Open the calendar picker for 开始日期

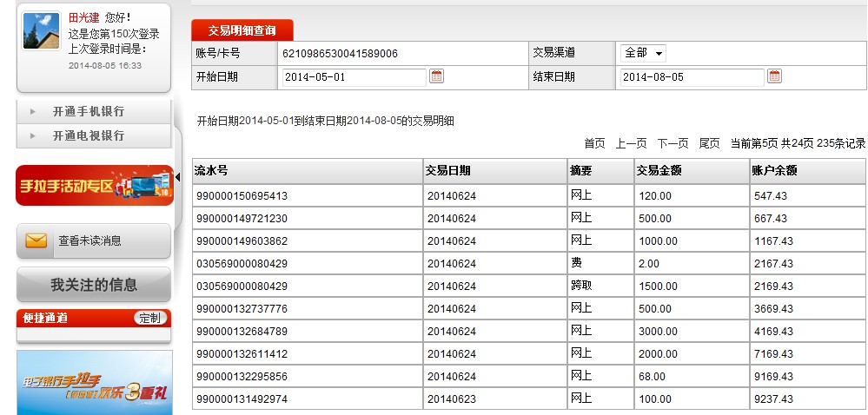pyautogui.click(x=437, y=76)
